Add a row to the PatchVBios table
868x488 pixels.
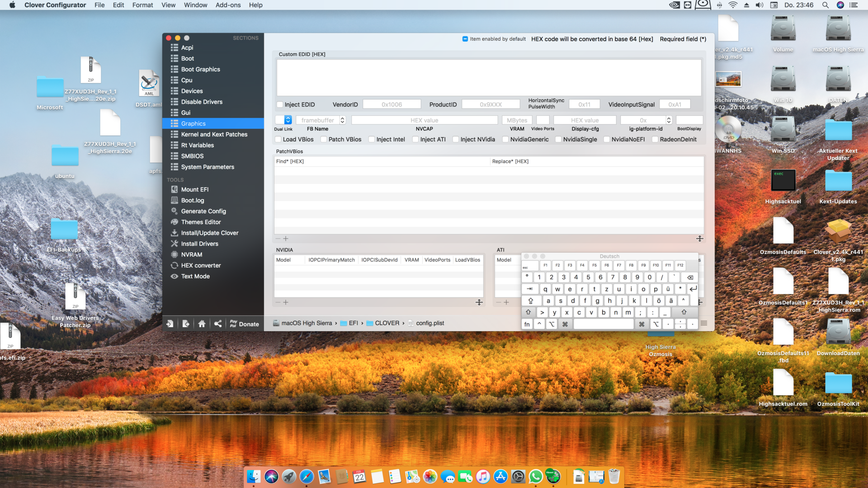pyautogui.click(x=286, y=239)
